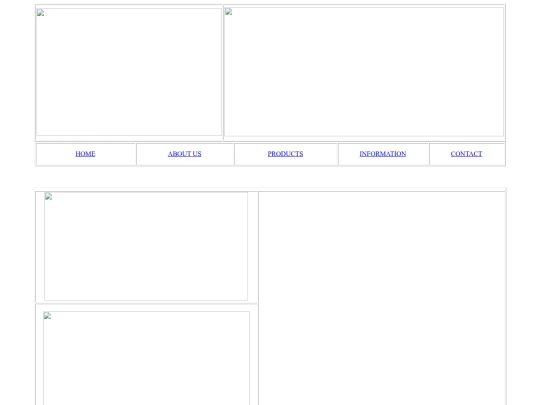
Task: Click the broken banner image above CONTACT
Action: [364, 72]
